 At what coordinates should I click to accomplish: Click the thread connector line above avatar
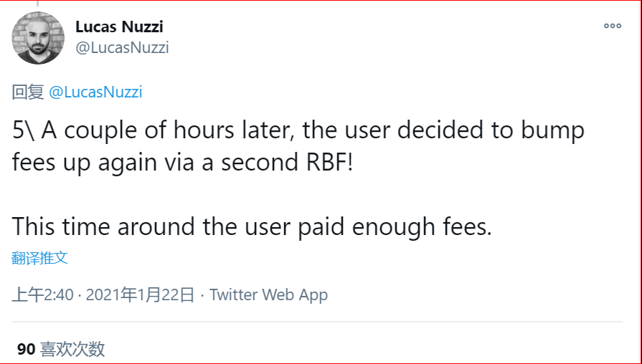tap(38, 4)
